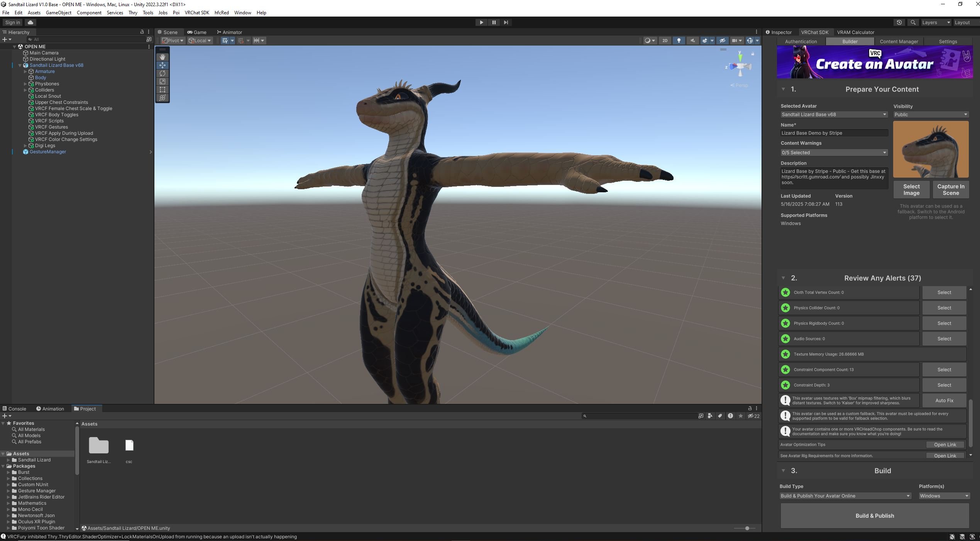Open the VRChat SDK menu
This screenshot has width=980, height=541.
pyautogui.click(x=197, y=13)
